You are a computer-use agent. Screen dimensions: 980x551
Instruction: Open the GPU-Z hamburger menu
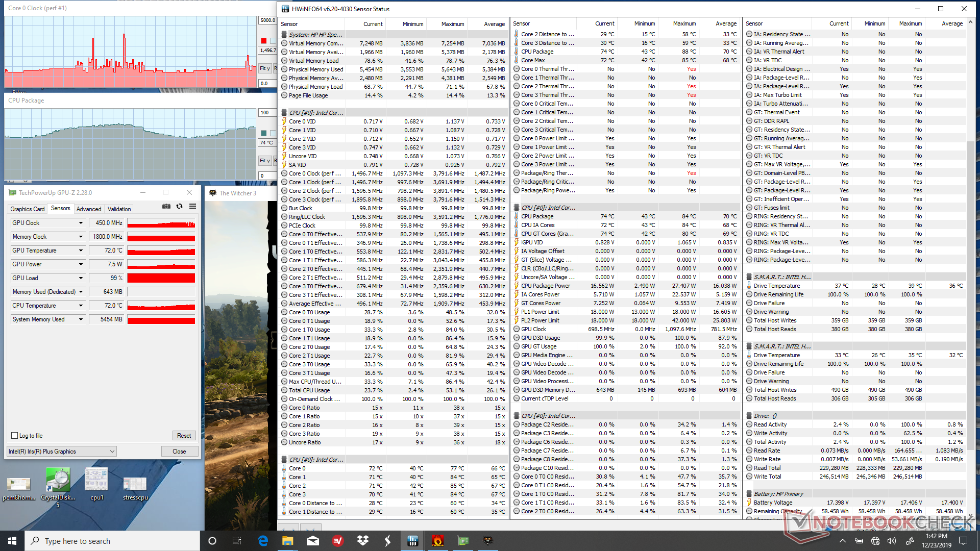192,207
